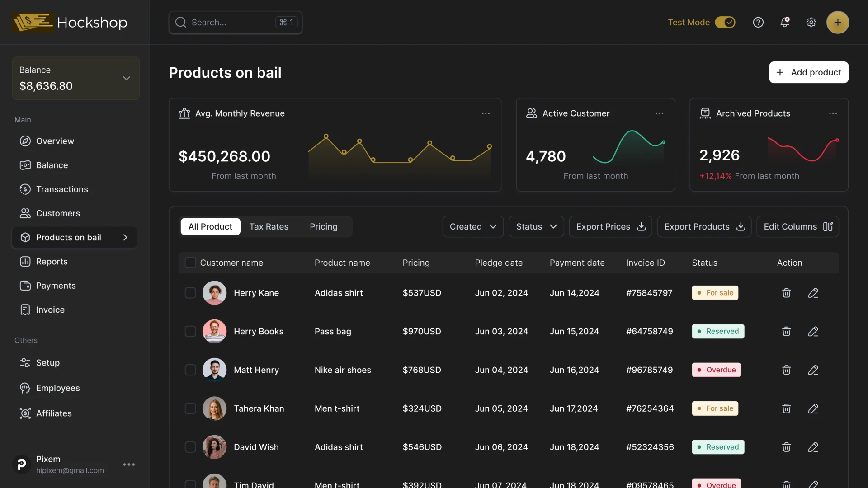This screenshot has height=488, width=868.
Task: Turn off the Test Mode switch
Action: (x=725, y=22)
